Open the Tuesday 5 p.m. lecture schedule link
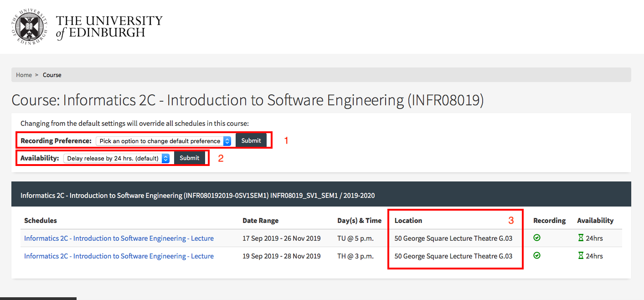Viewport: 644px width, 300px height. (119, 238)
